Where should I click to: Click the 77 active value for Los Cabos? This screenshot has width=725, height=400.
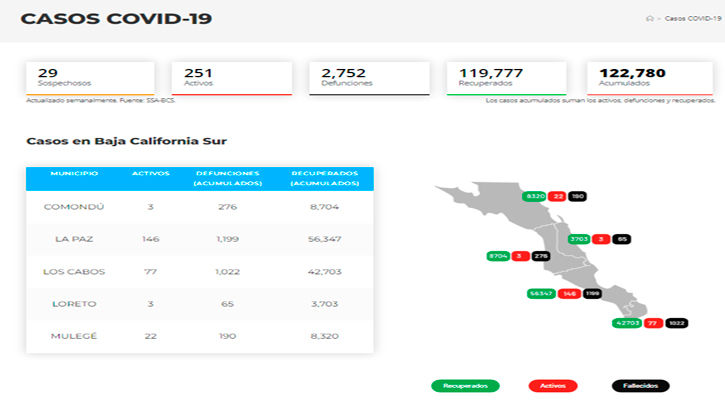point(151,271)
